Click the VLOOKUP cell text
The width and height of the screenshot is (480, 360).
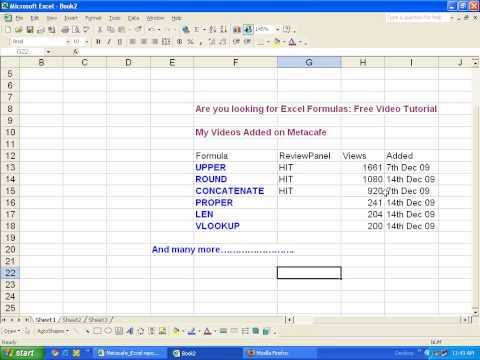point(217,226)
